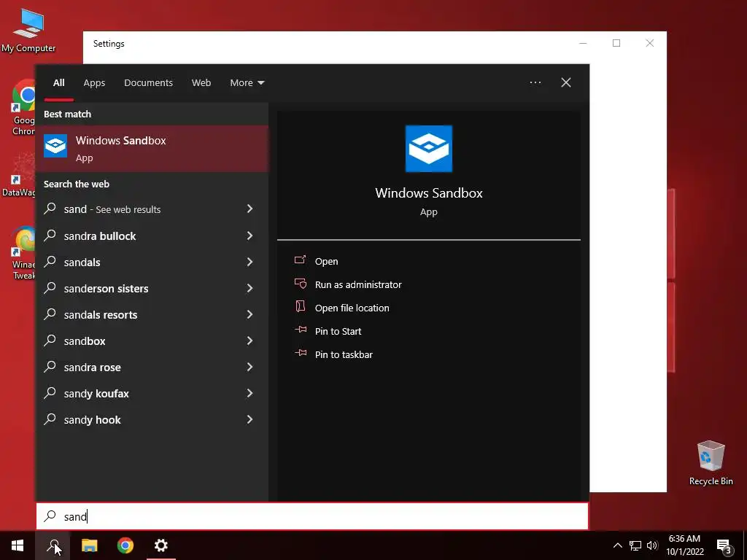
Task: Click the taskbar search magnifier icon
Action: tap(53, 545)
